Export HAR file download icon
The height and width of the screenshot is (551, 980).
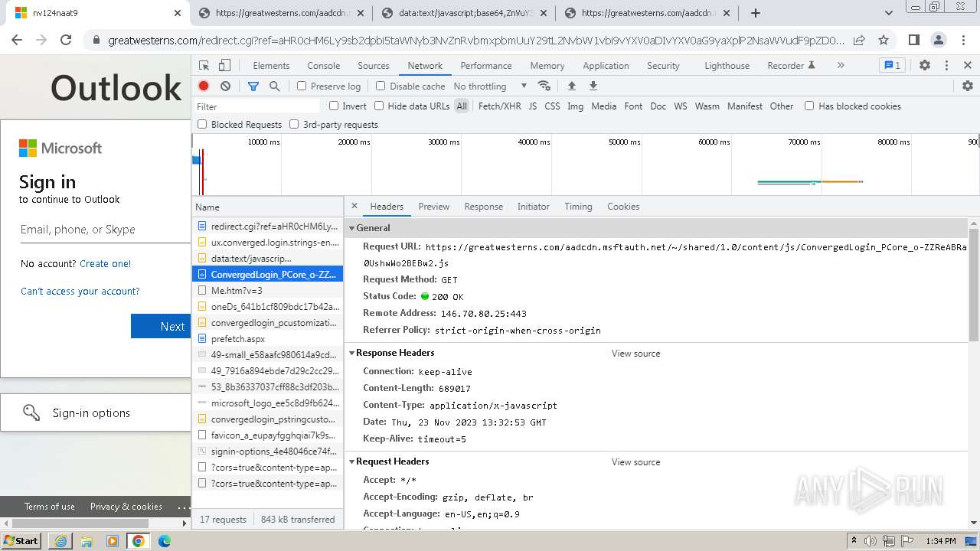tap(593, 86)
